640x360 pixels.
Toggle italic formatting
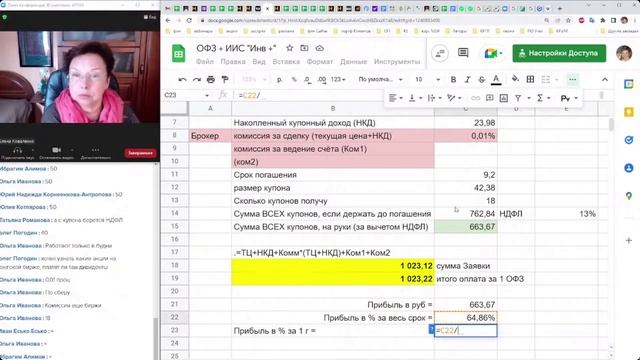[x=468, y=79]
